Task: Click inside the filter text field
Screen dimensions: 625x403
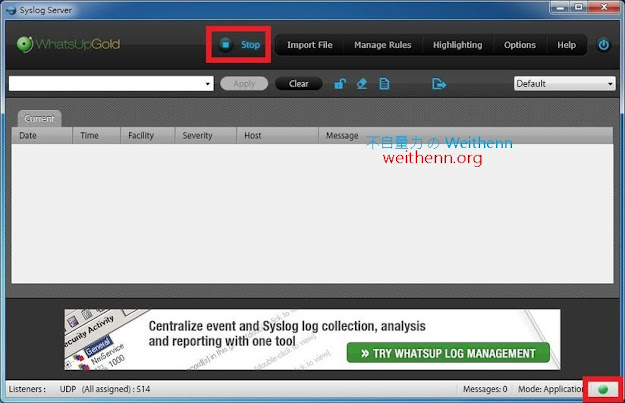Action: [106, 84]
